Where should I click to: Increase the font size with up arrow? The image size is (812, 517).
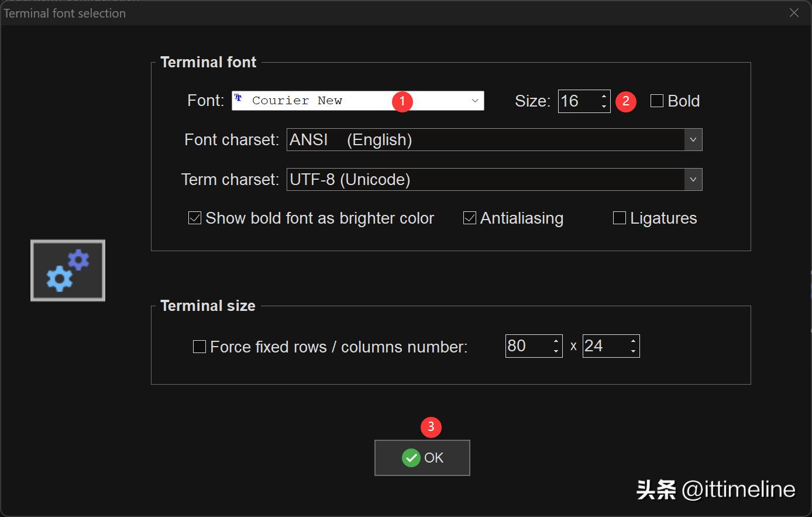pos(604,96)
